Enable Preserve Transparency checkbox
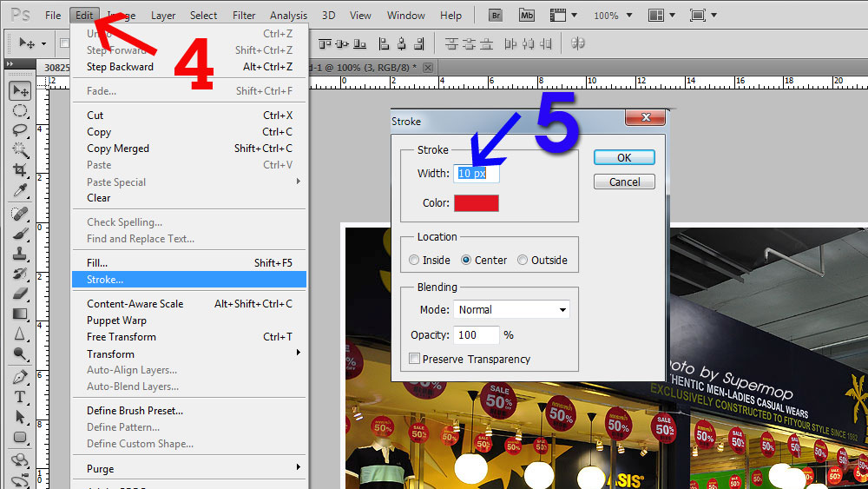This screenshot has height=489, width=868. click(x=414, y=359)
